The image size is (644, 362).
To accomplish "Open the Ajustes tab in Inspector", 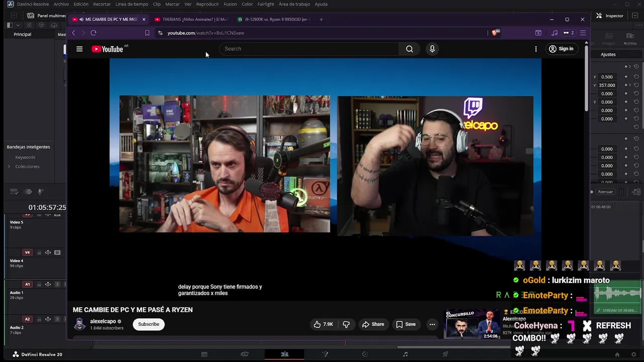I will tap(608, 54).
